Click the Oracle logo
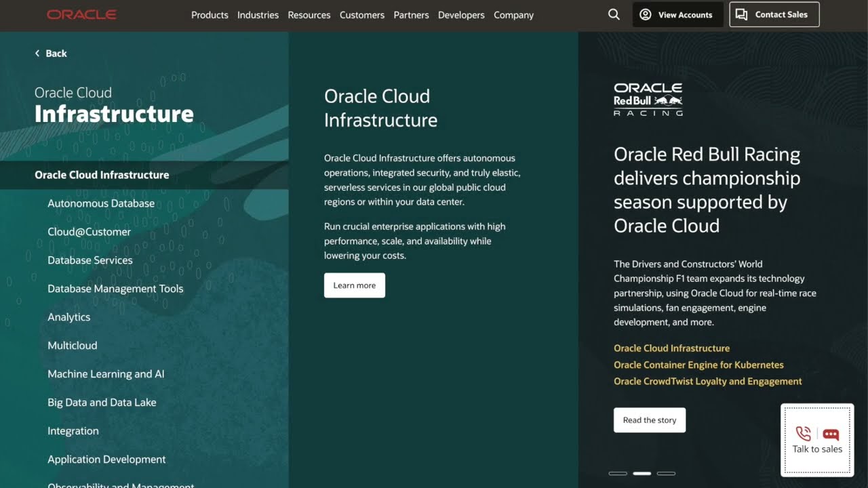Image resolution: width=868 pixels, height=488 pixels. [81, 14]
